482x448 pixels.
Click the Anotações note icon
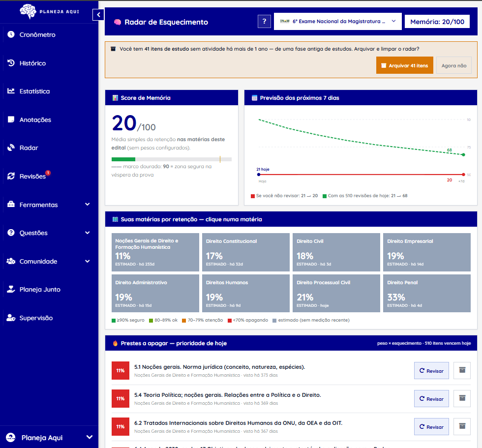click(x=11, y=119)
